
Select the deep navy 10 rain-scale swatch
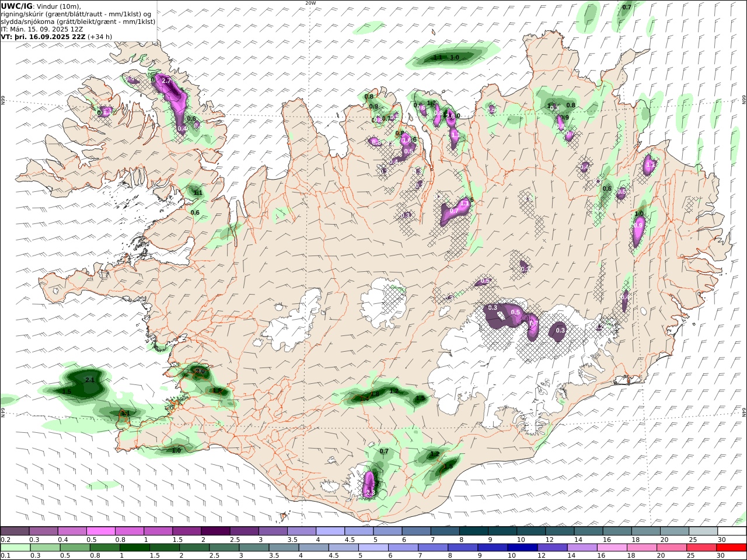(x=522, y=548)
